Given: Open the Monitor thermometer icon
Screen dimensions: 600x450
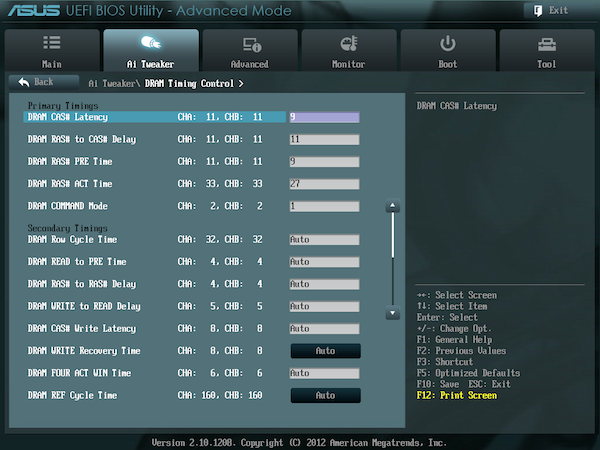Looking at the screenshot, I should 349,44.
